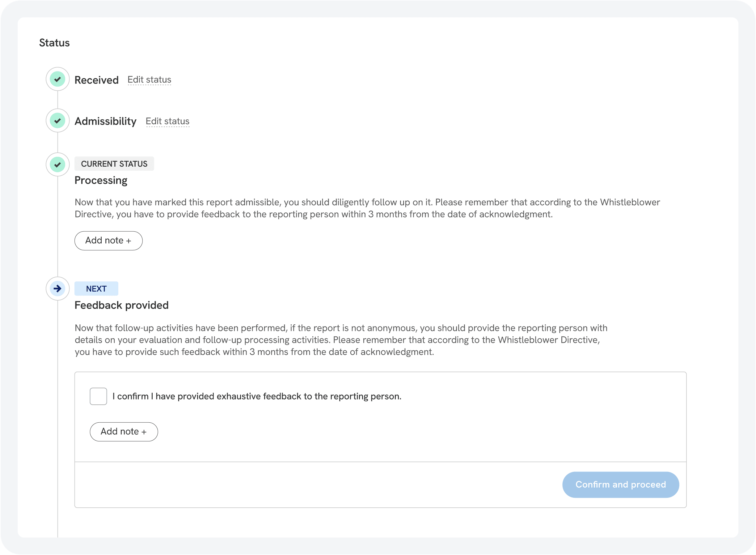Image resolution: width=756 pixels, height=555 pixels.
Task: Click the CURRENT STATUS badge
Action: (x=114, y=164)
